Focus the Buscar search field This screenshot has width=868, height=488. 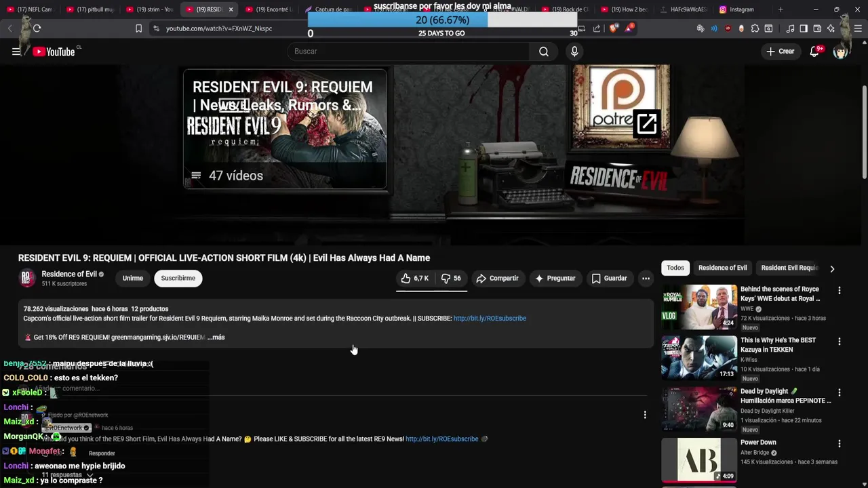click(x=408, y=52)
